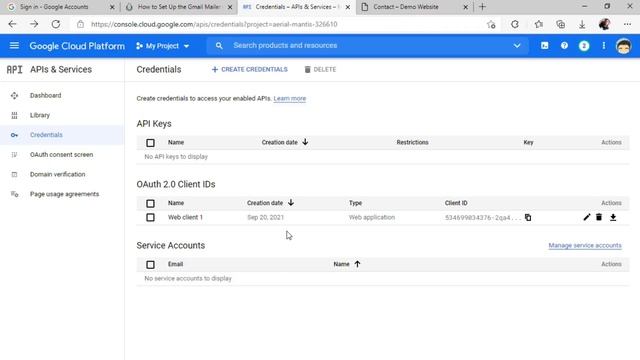Expand the search bar dropdown chevron
640x360 pixels.
point(517,46)
